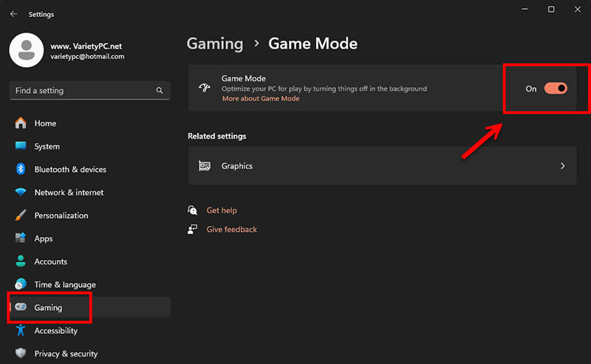The image size is (591, 364).
Task: Click the Accessibility figure icon
Action: tap(21, 331)
